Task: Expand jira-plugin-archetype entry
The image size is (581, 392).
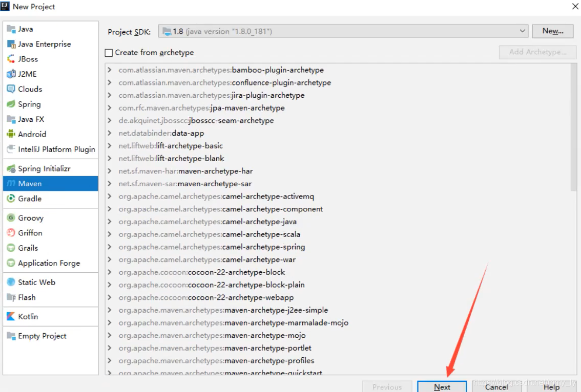Action: point(109,95)
